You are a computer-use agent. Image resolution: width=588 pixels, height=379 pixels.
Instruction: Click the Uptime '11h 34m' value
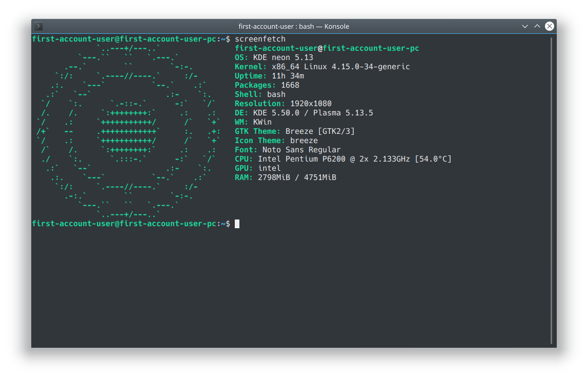[288, 76]
